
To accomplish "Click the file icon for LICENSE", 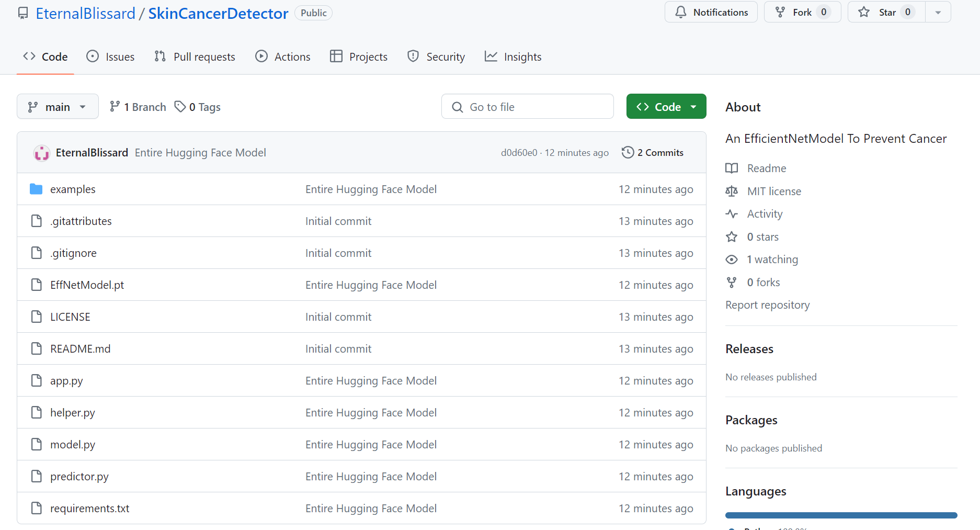I will pos(36,317).
